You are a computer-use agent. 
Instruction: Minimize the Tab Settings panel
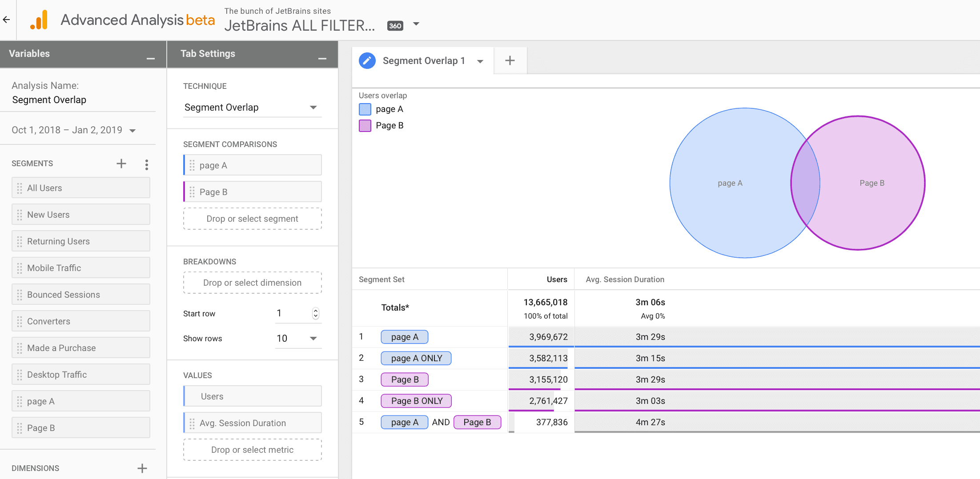coord(322,58)
